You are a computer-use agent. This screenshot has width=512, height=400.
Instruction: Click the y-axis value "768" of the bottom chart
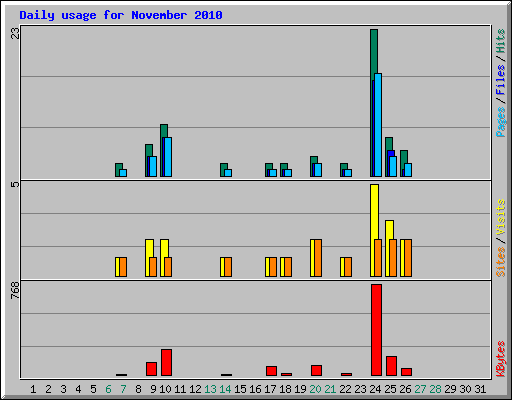tap(15, 290)
